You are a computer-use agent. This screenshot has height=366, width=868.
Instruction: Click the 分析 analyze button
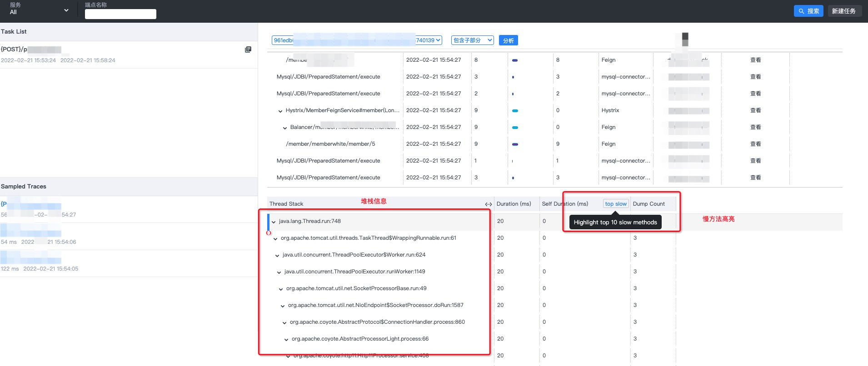coord(509,40)
